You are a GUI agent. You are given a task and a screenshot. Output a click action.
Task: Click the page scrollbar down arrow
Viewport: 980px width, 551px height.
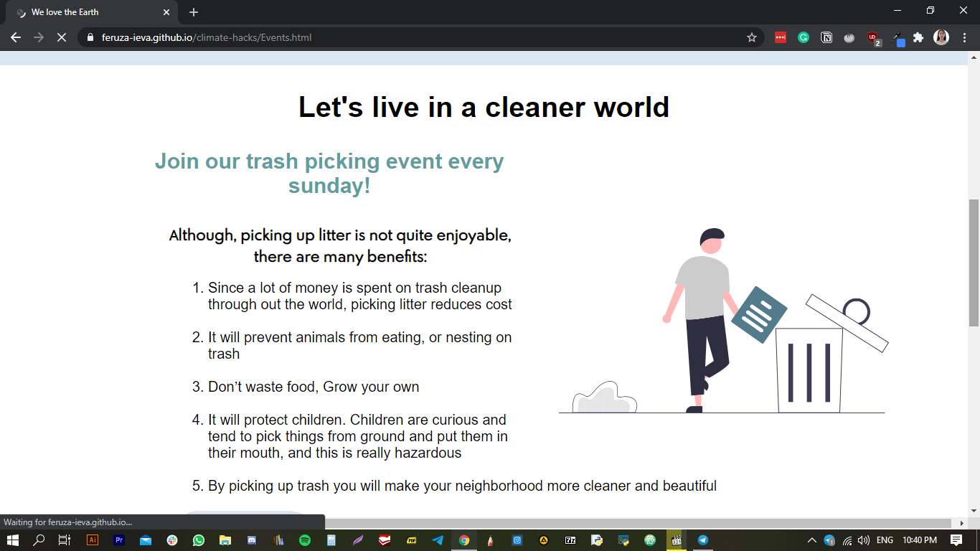[974, 511]
